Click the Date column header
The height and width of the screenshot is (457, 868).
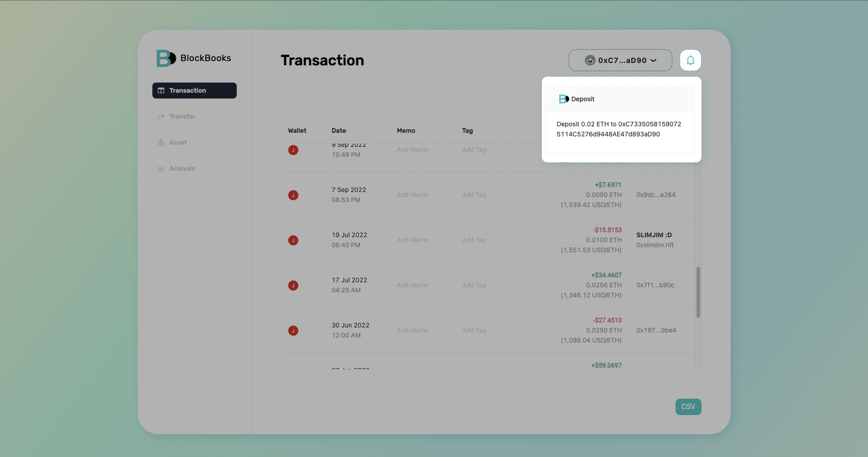coord(339,130)
